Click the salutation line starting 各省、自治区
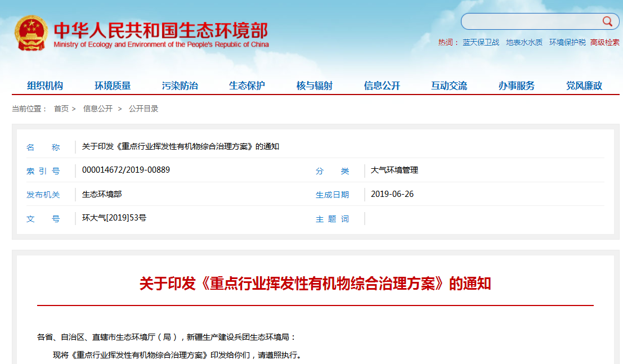The height and width of the screenshot is (364, 623). 167,337
